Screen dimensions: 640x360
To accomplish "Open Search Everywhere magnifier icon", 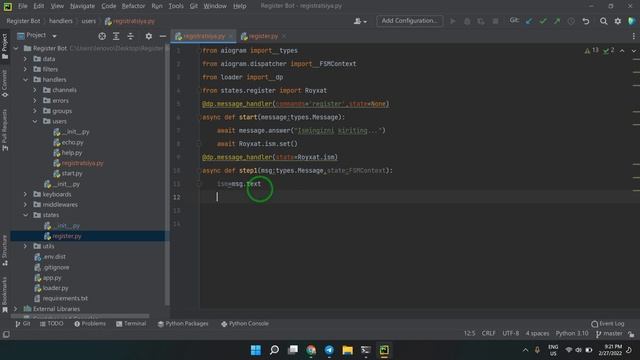I will (603, 21).
